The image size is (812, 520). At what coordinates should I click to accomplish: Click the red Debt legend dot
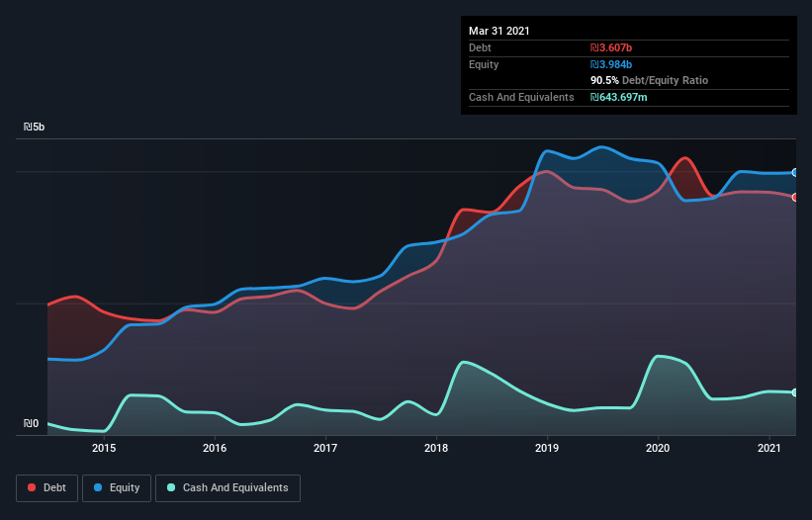(x=32, y=487)
